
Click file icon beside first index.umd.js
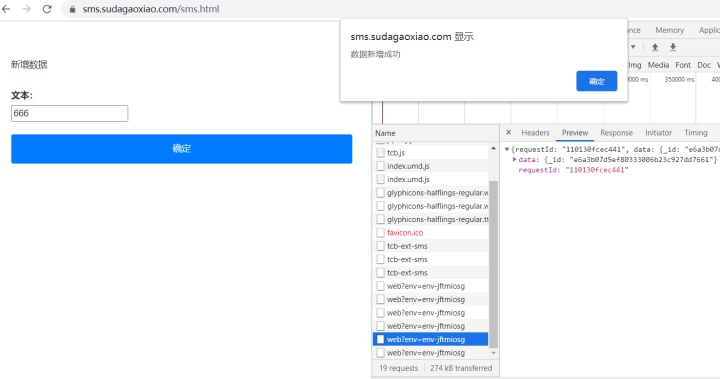tap(380, 166)
